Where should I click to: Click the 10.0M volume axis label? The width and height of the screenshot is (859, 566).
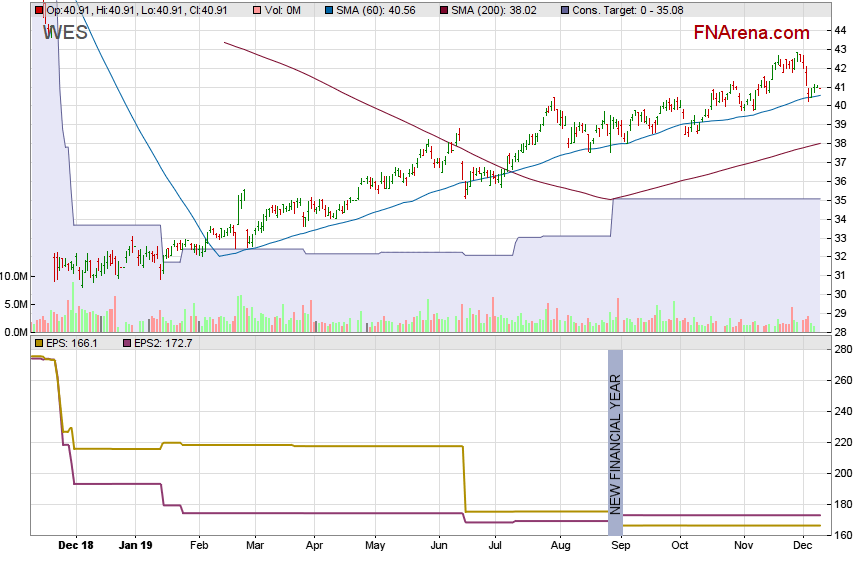[15, 276]
